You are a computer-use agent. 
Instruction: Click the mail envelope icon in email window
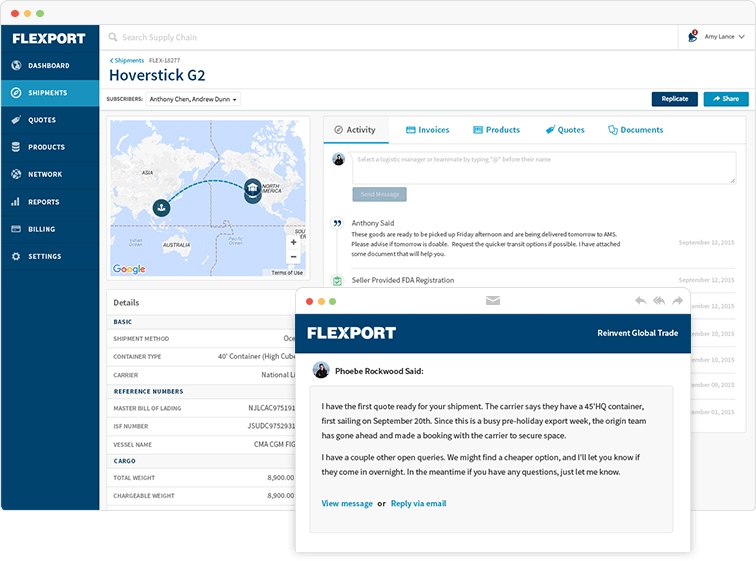click(493, 301)
